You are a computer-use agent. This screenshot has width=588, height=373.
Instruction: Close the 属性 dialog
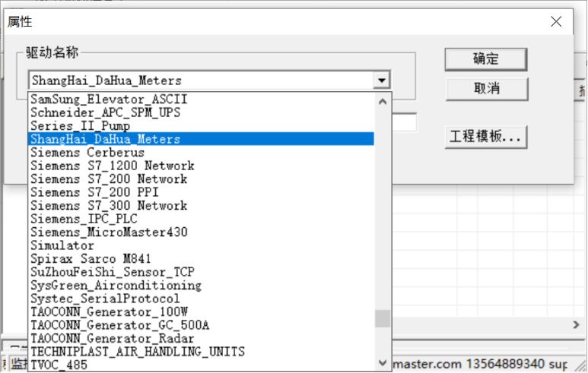click(556, 21)
